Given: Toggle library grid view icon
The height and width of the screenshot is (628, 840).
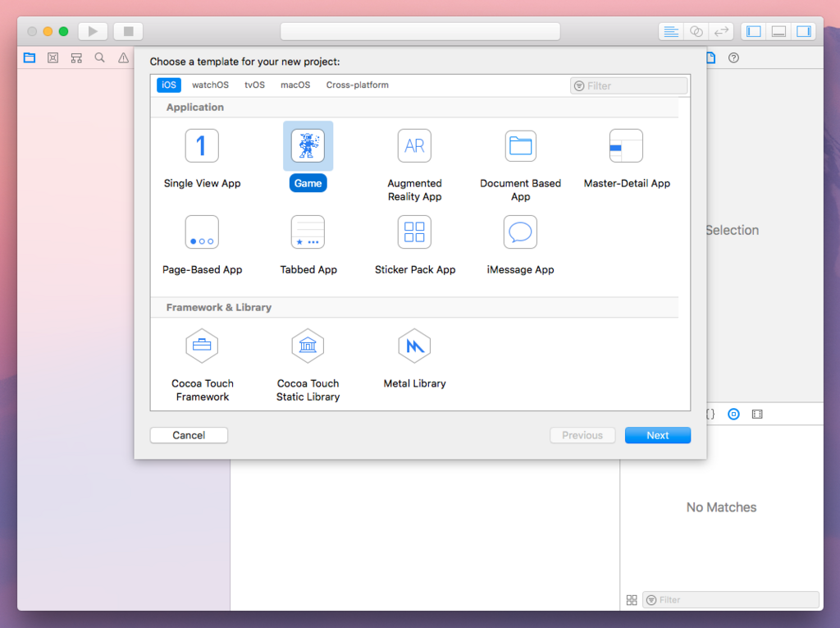Looking at the screenshot, I should (x=632, y=599).
